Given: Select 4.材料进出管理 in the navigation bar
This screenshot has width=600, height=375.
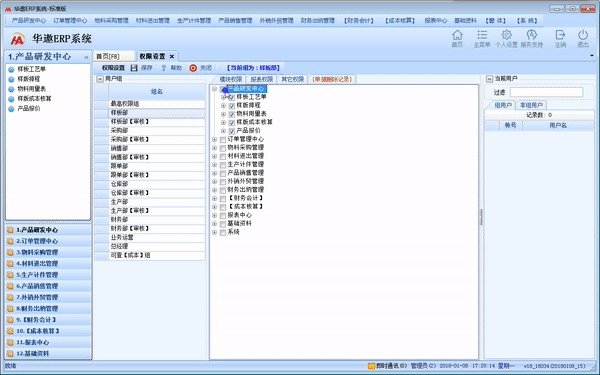Looking at the screenshot, I should 49,264.
